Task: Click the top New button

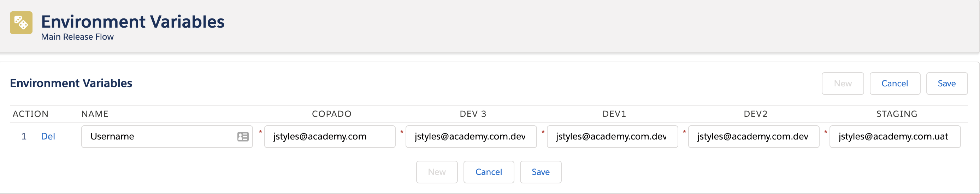Action: pyautogui.click(x=843, y=84)
